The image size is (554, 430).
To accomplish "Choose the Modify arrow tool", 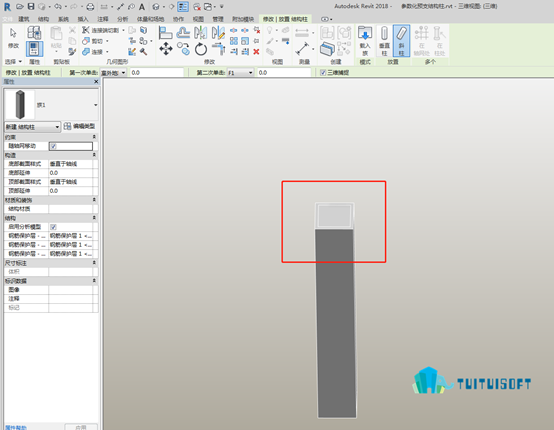I will [x=13, y=37].
